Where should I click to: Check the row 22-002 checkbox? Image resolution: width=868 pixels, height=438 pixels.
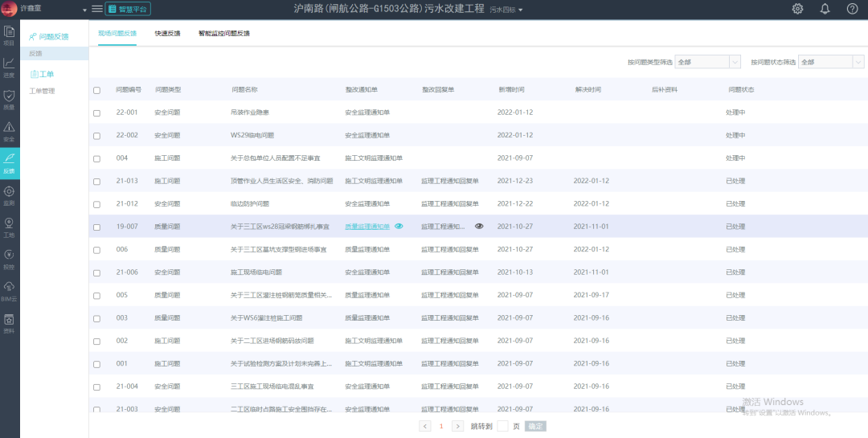click(97, 136)
